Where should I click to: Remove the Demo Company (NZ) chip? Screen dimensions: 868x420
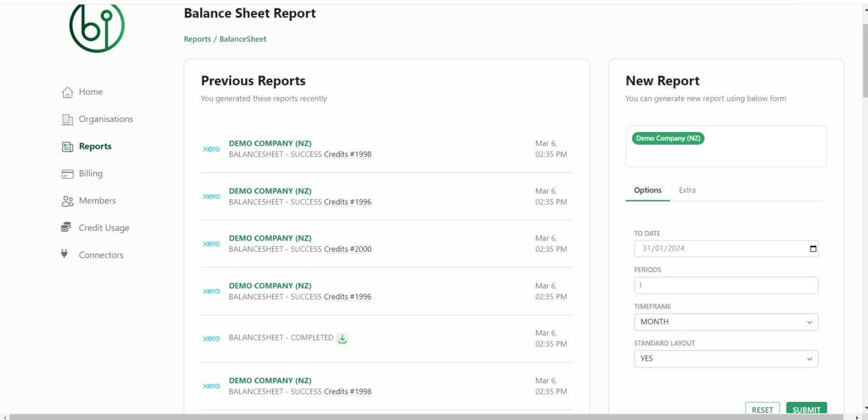(x=668, y=138)
